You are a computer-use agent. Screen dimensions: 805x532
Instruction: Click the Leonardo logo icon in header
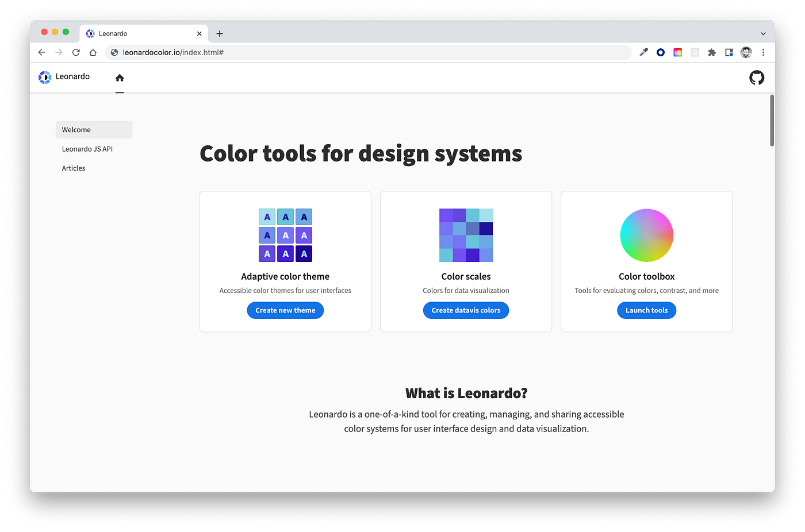click(45, 77)
